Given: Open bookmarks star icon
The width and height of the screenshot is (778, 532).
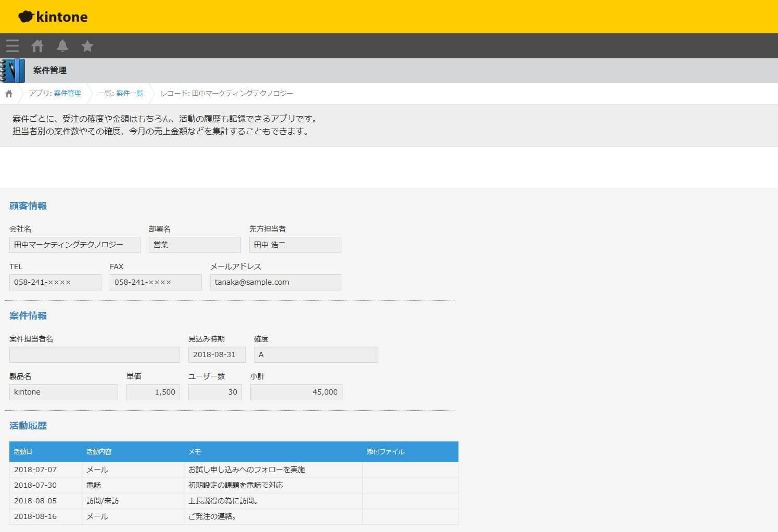Looking at the screenshot, I should pyautogui.click(x=87, y=46).
